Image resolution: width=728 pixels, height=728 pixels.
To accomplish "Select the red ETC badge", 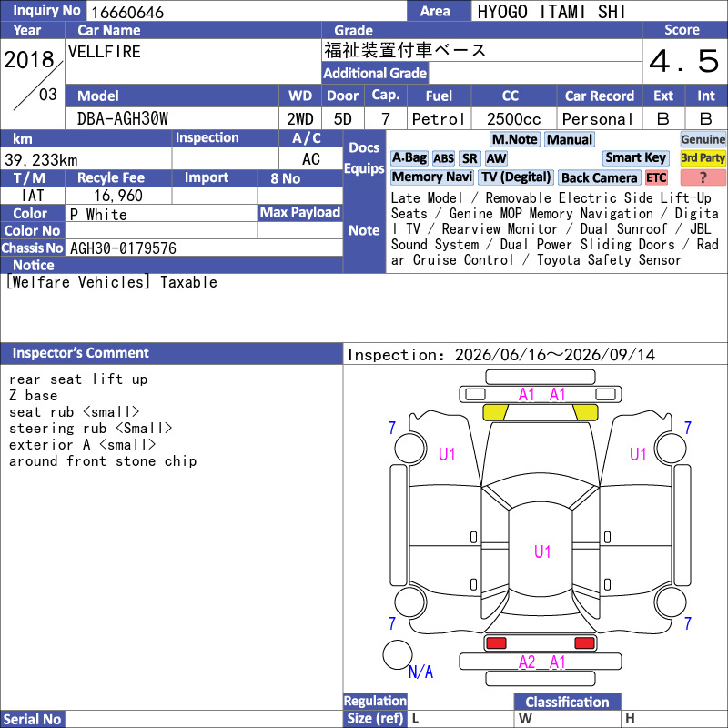I will (656, 177).
